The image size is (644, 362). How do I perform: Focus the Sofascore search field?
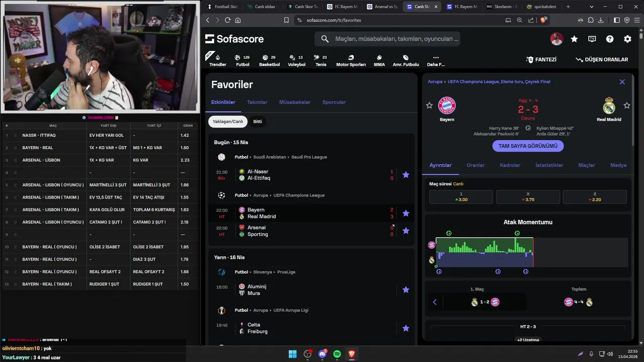(x=387, y=39)
